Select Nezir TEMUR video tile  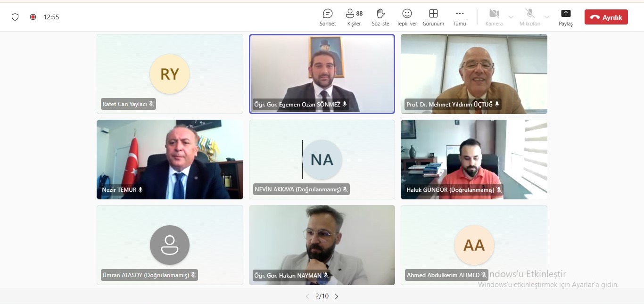pyautogui.click(x=170, y=159)
